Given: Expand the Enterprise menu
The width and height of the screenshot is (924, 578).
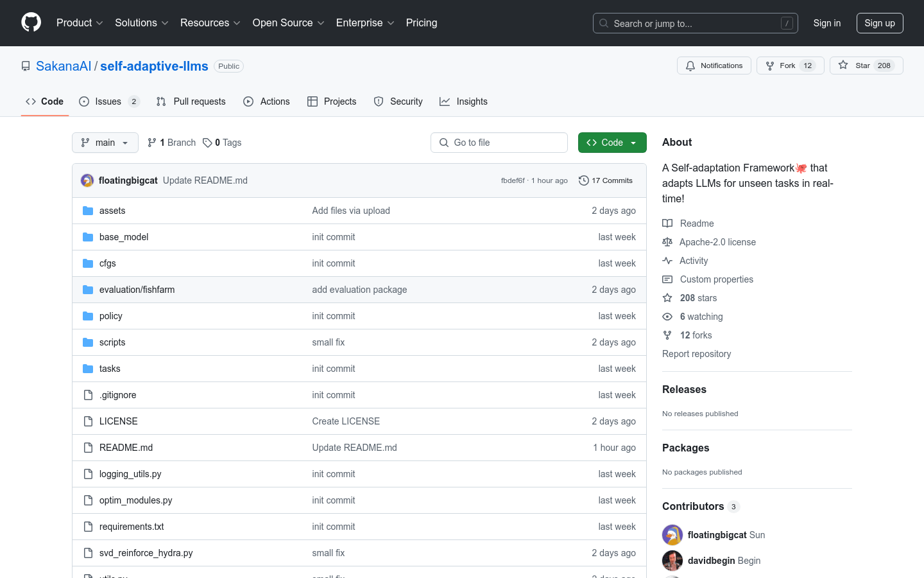Looking at the screenshot, I should [x=365, y=22].
